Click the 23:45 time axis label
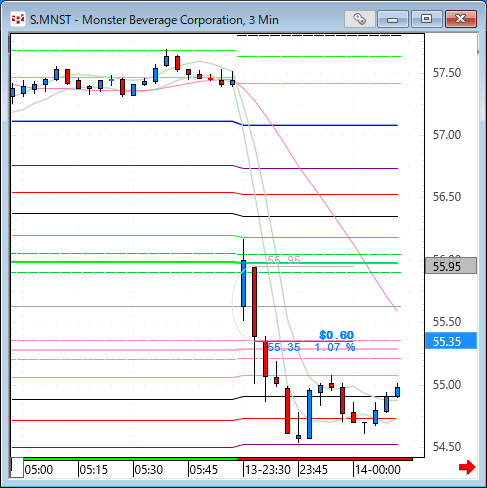 point(314,470)
